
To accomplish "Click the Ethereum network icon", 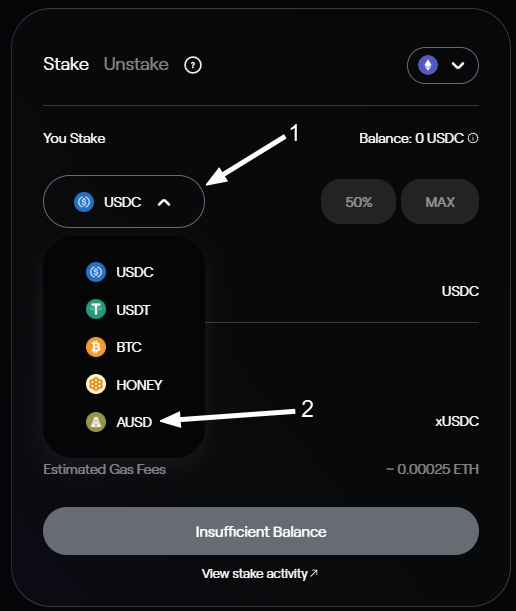I will click(x=428, y=65).
